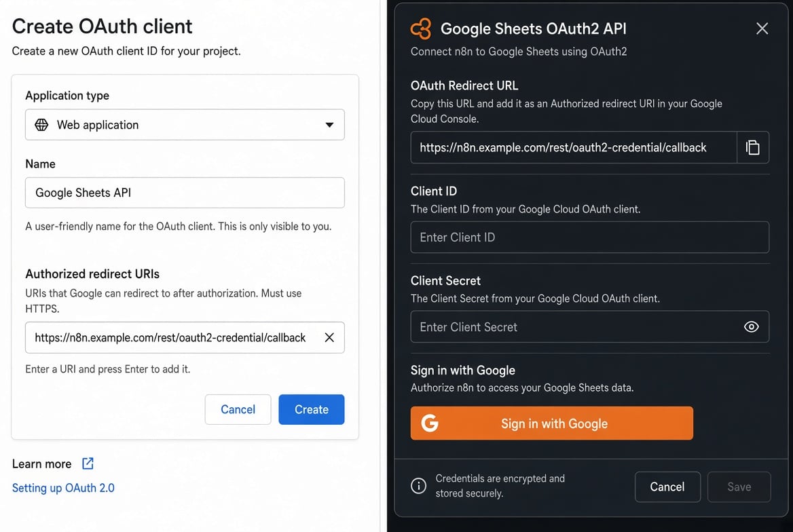This screenshot has height=532, width=793.
Task: Click 'Copy this URL and add it' instructions
Action: tap(566, 111)
